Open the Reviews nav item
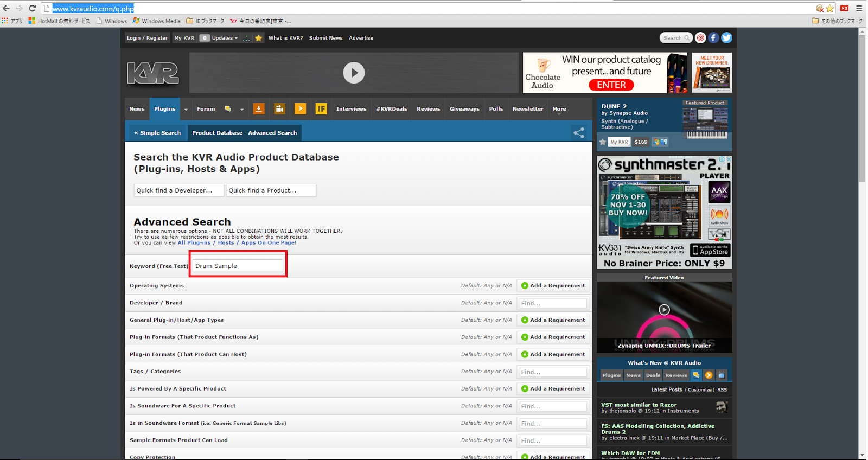 pos(428,109)
